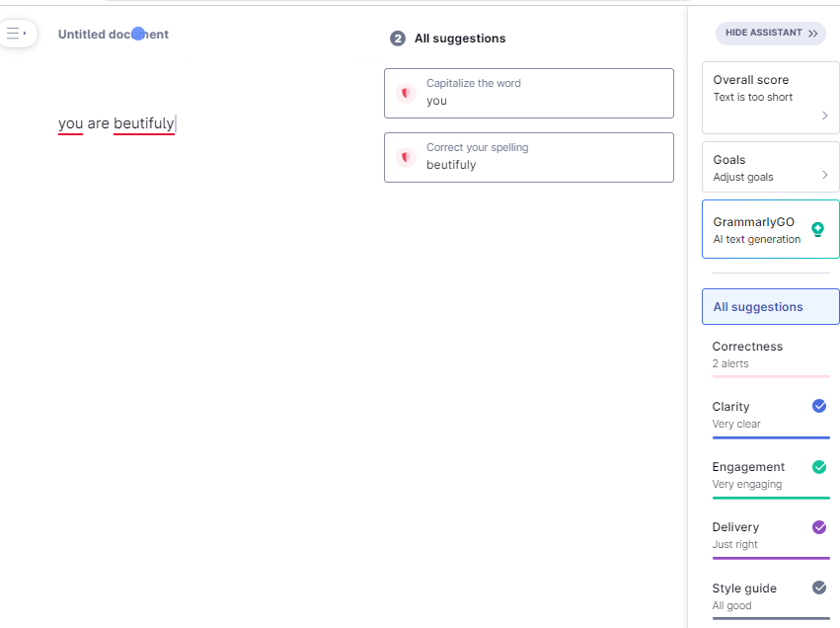Click the misspelled word beutifuly in text
The image size is (840, 628).
click(x=143, y=123)
